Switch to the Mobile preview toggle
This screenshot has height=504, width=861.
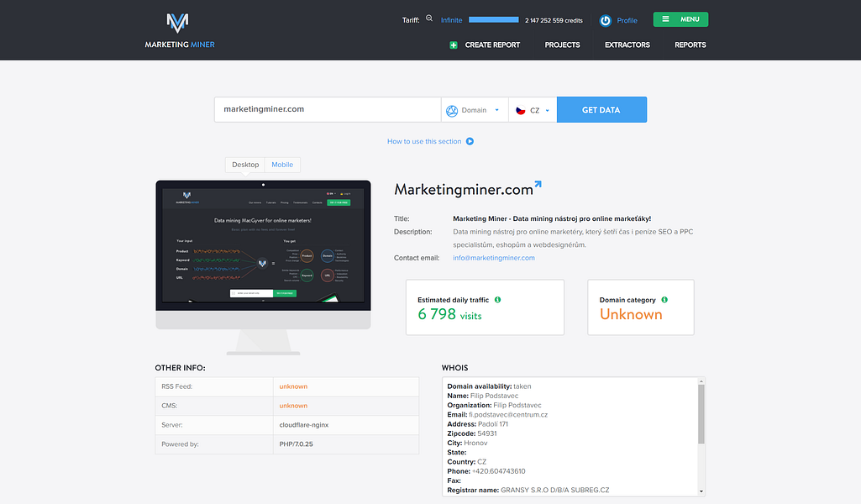(x=282, y=164)
